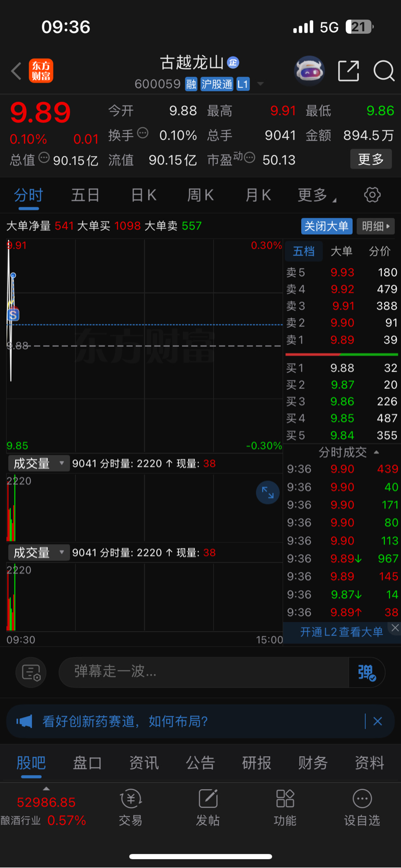
Task: Close the 创新药 promotion banner
Action: pos(378,721)
